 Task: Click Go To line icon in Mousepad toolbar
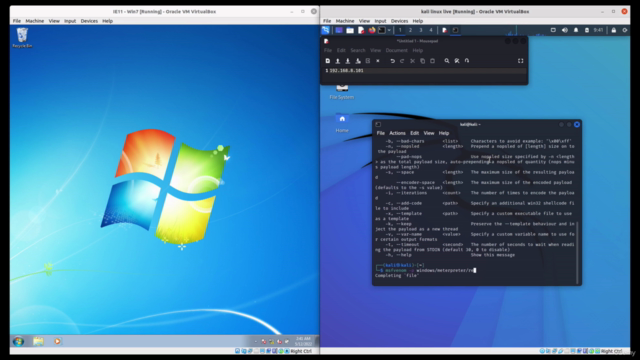coord(467,61)
